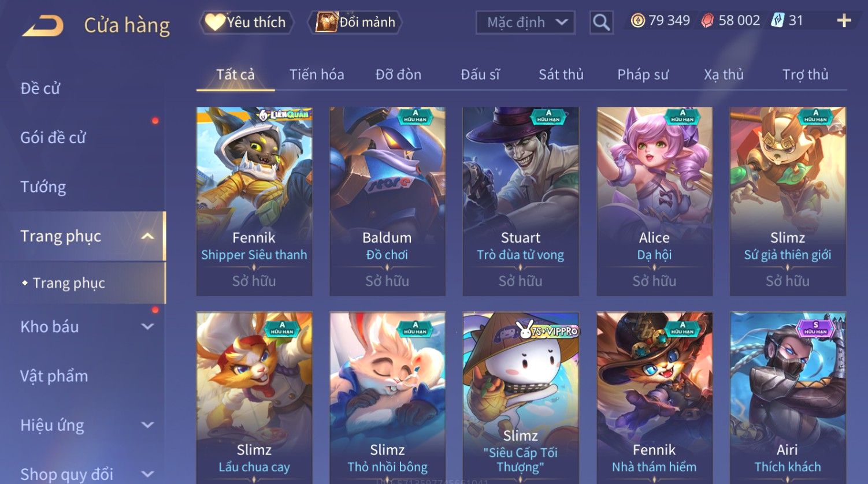Switch to the Pháp sư tab
Screen dimensions: 868x484
click(643, 75)
